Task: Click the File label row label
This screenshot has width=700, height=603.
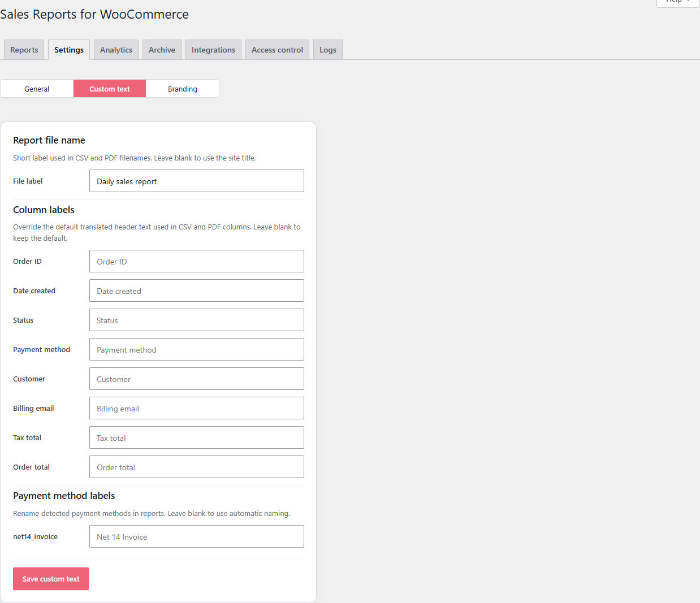Action: [x=28, y=181]
